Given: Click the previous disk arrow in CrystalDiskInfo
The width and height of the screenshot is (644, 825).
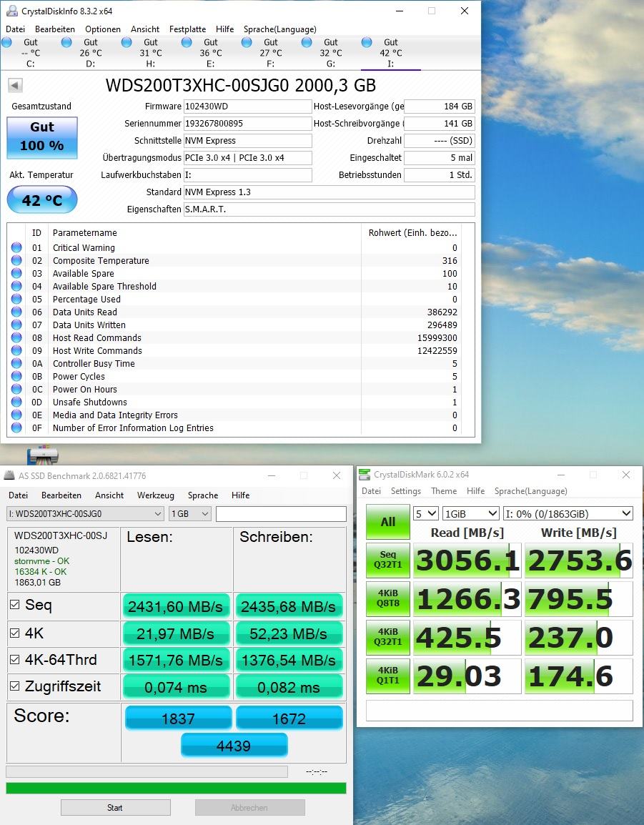Looking at the screenshot, I should (15, 85).
